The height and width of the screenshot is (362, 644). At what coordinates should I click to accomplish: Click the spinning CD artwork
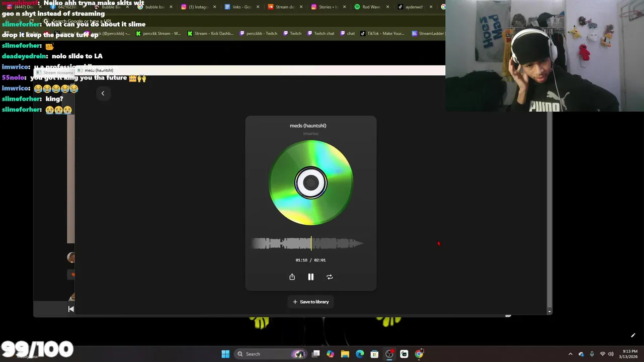[x=310, y=183]
